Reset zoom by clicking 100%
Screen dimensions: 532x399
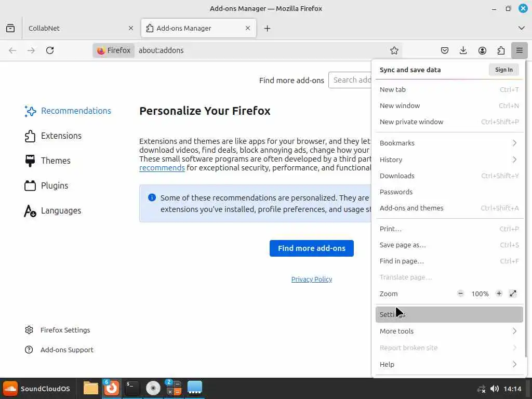[480, 294]
